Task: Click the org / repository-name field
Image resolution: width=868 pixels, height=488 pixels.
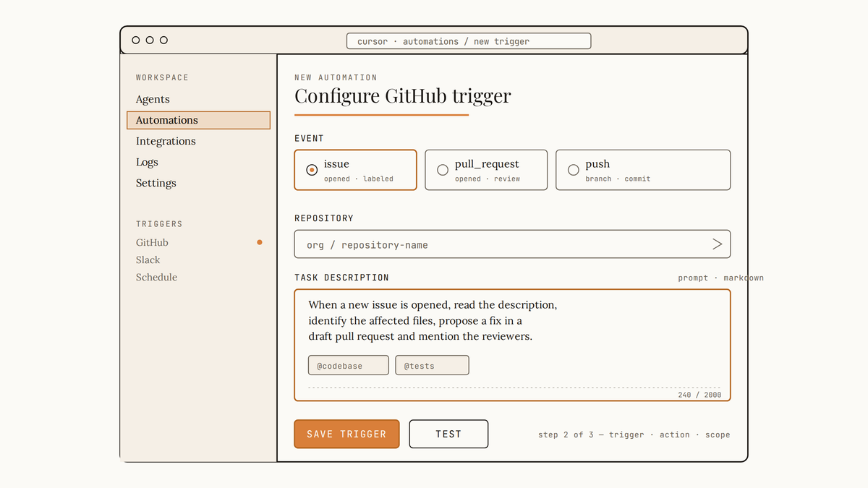Action: pos(512,244)
